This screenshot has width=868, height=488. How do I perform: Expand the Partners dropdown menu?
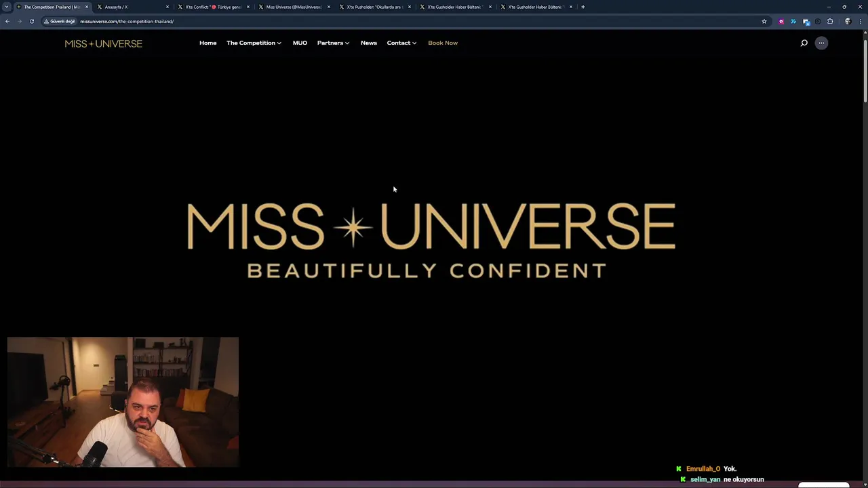click(333, 43)
